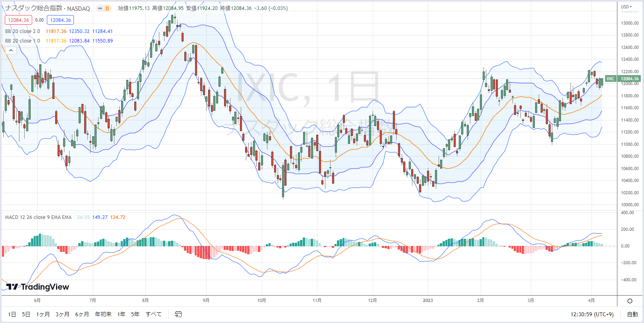Screen dimensions: 644x323
Task: Click the 10月 label on time axis
Action: 261,300
